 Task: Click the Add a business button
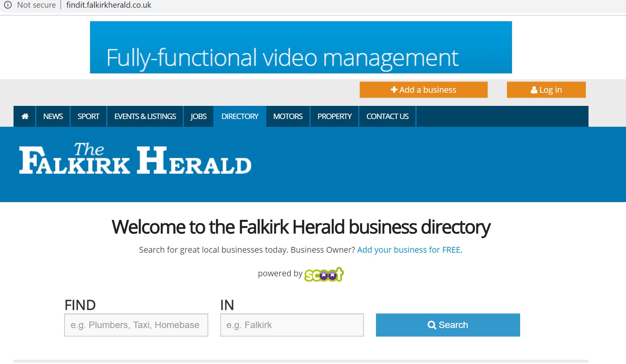(x=424, y=90)
